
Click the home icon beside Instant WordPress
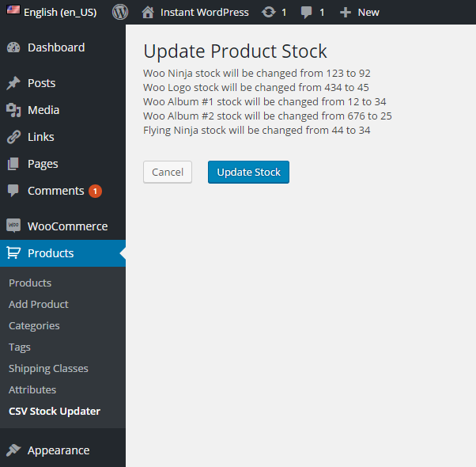148,12
